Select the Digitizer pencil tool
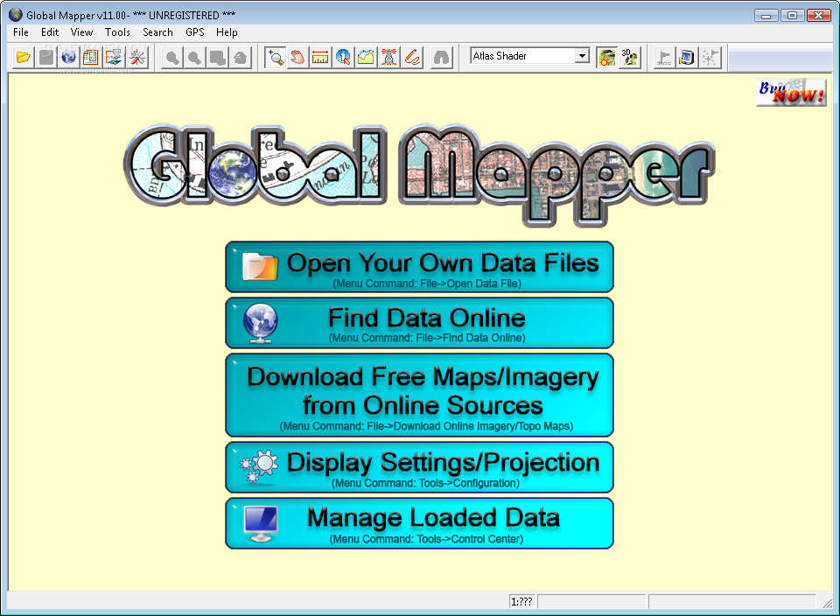 coord(412,58)
